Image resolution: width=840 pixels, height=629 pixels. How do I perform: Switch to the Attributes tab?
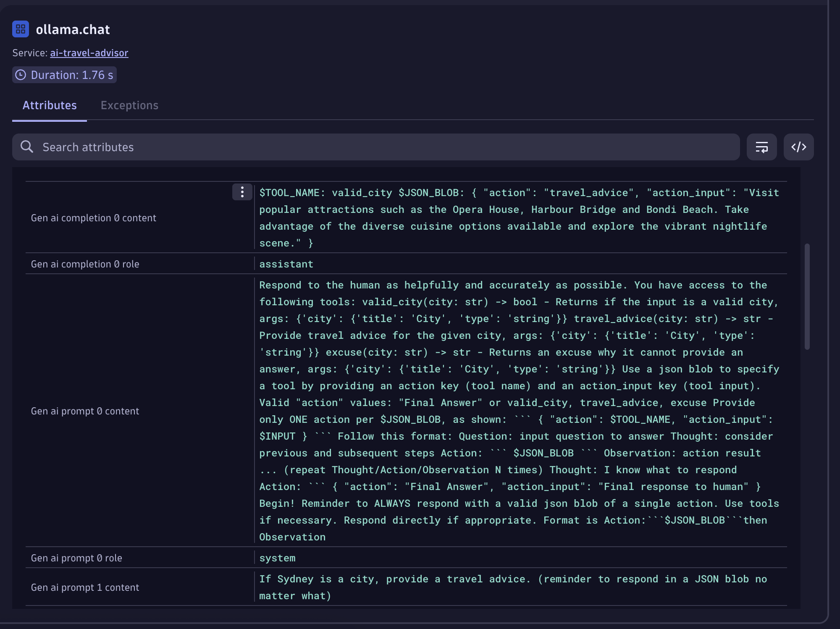pyautogui.click(x=50, y=105)
